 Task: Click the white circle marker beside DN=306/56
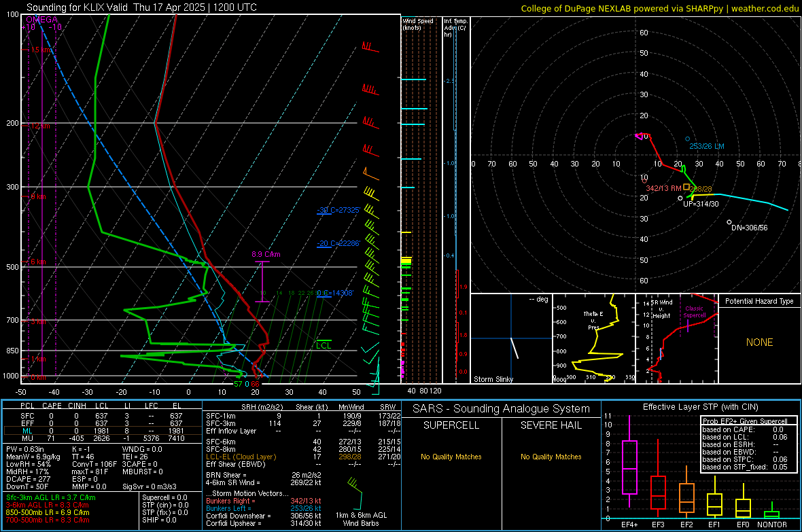(x=729, y=222)
